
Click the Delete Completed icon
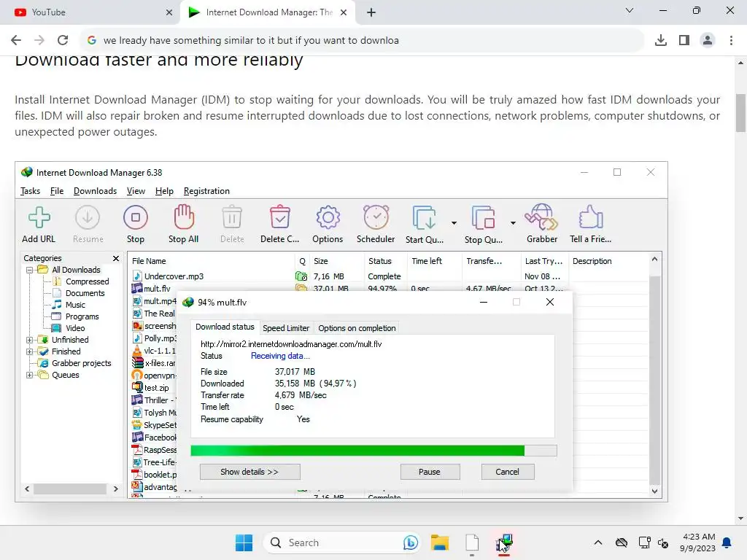tap(280, 217)
